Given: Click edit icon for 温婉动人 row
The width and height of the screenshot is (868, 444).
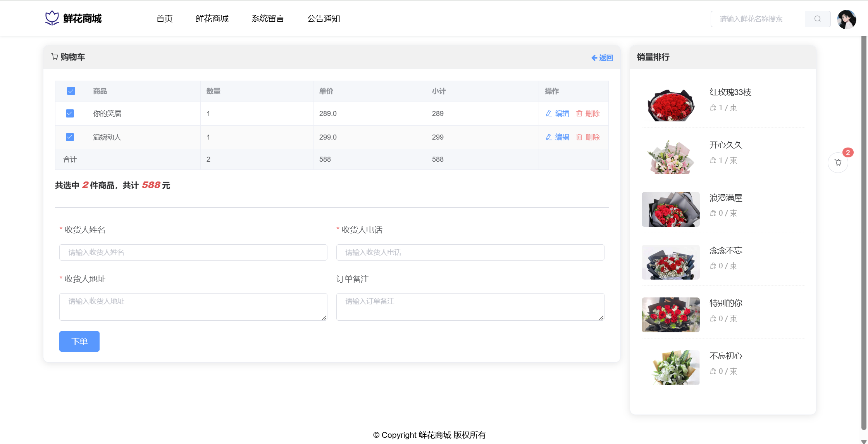Looking at the screenshot, I should click(x=549, y=137).
